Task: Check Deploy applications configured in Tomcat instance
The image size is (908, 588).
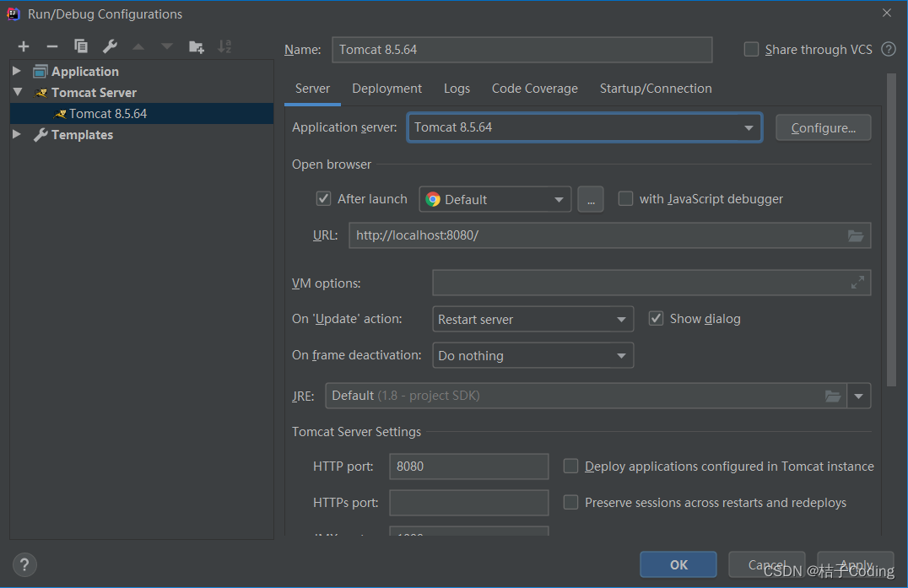Action: point(571,466)
